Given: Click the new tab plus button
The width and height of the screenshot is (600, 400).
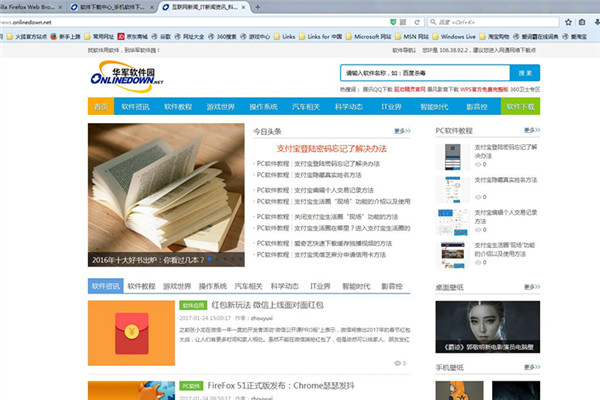Looking at the screenshot, I should [259, 6].
